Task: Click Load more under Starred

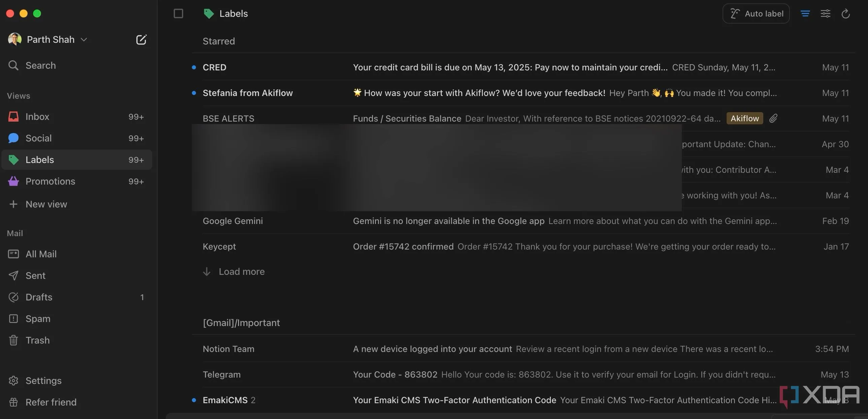Action: 242,272
